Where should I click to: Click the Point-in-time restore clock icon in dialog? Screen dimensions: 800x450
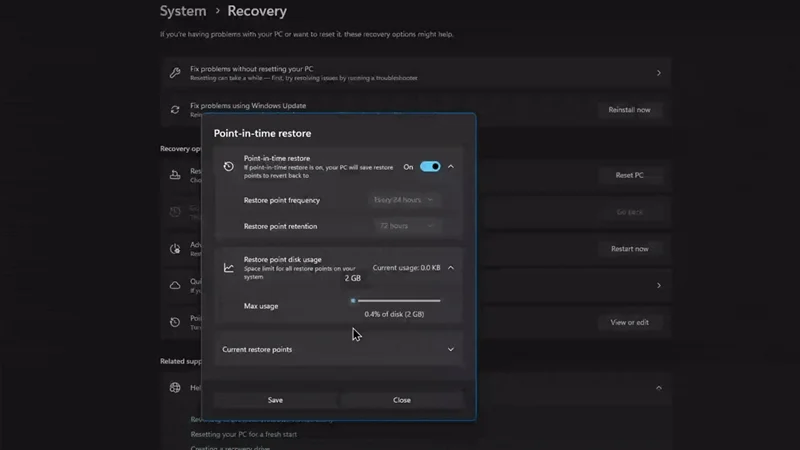[229, 166]
